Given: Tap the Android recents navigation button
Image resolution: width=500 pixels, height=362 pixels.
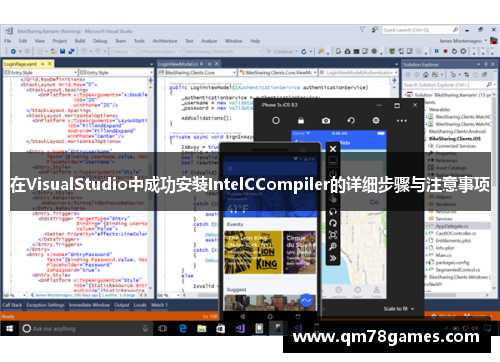Looking at the screenshot, I should click(298, 316).
